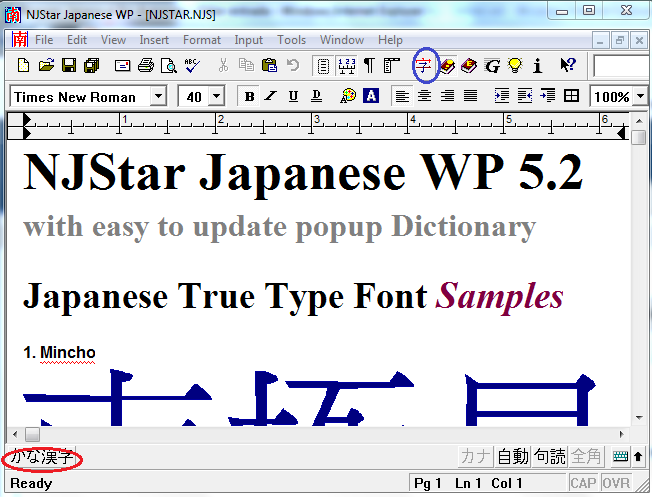
Task: Open the File menu
Action: tap(44, 40)
